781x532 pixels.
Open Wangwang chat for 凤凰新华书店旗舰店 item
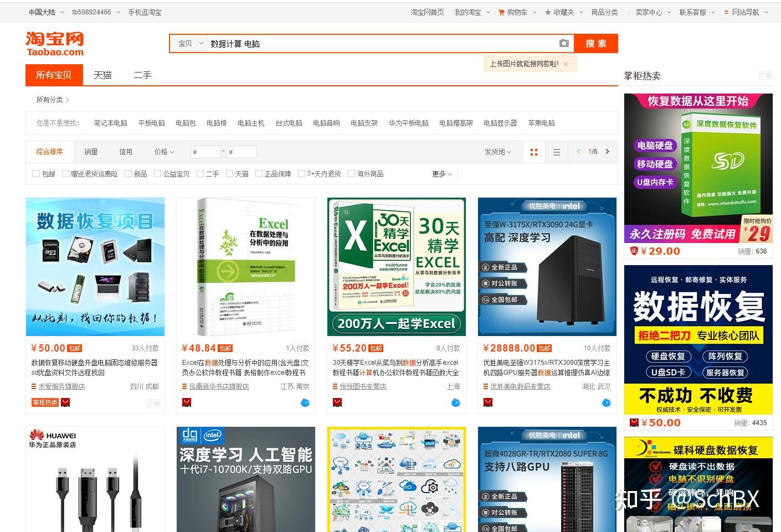305,402
